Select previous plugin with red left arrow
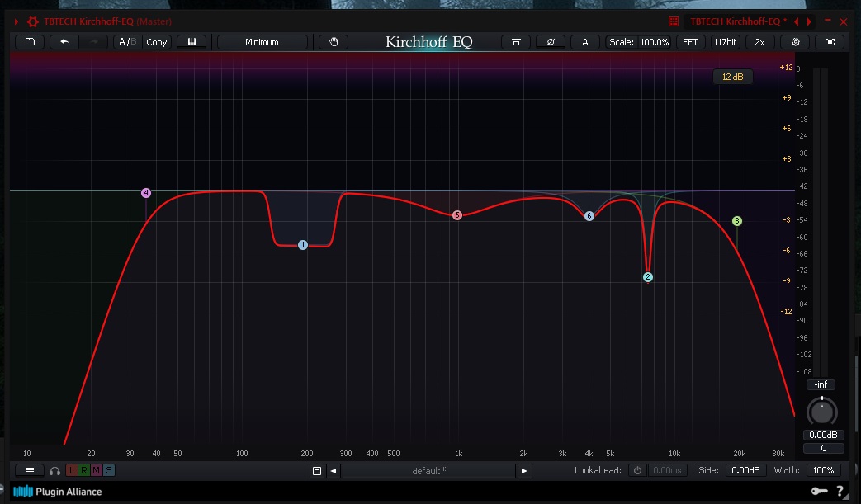This screenshot has height=504, width=861. [x=797, y=21]
